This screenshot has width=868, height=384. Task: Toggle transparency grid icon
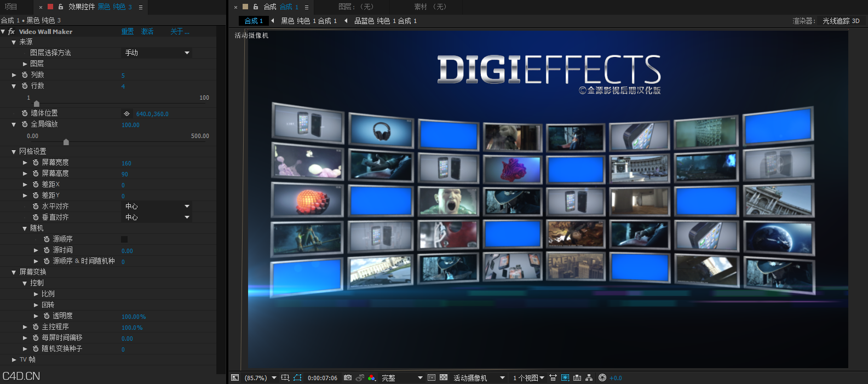[444, 378]
